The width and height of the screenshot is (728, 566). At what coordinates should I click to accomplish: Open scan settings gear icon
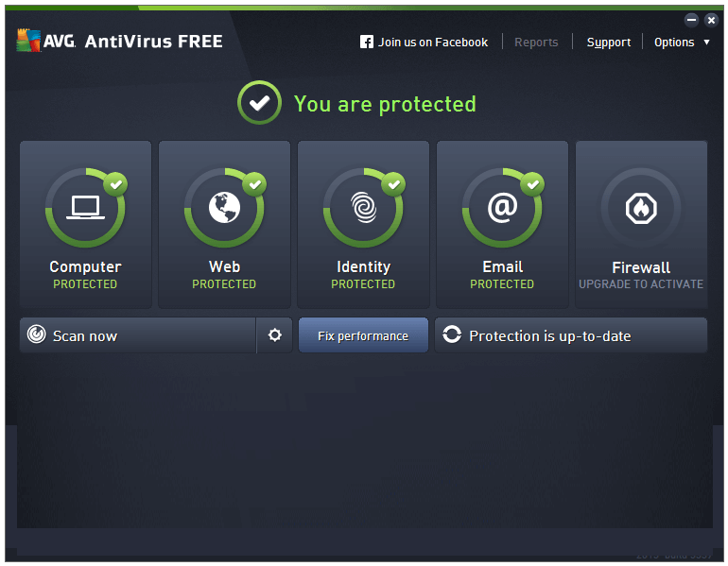[x=274, y=335]
